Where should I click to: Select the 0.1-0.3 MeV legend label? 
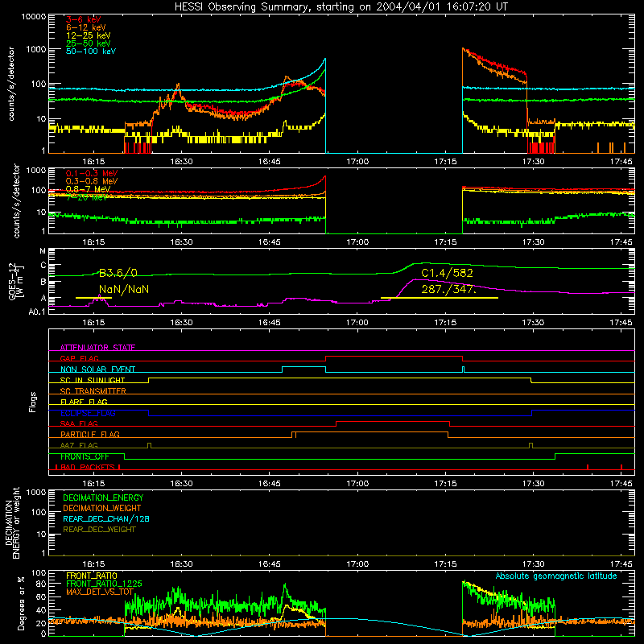tap(92, 173)
